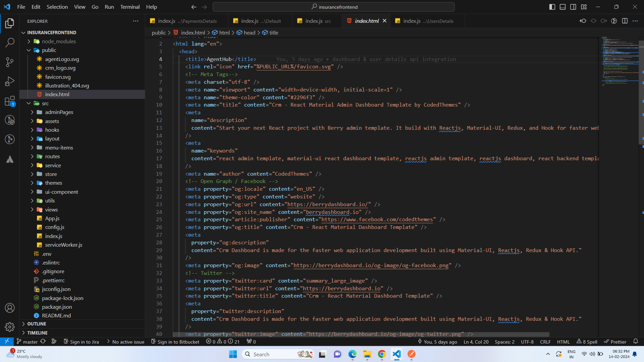
Task: Open the Source Control view
Action: pos(10,62)
